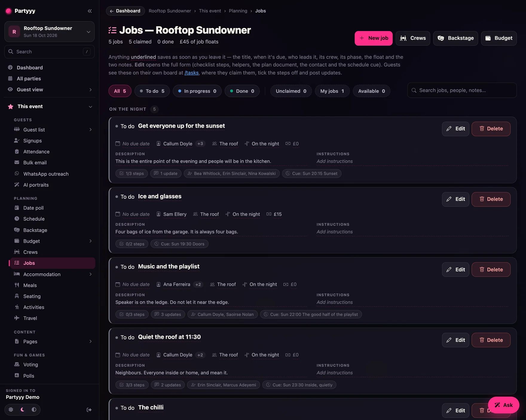526x420 pixels.
Task: Change To do status of Music and the playlist
Action: 125,267
